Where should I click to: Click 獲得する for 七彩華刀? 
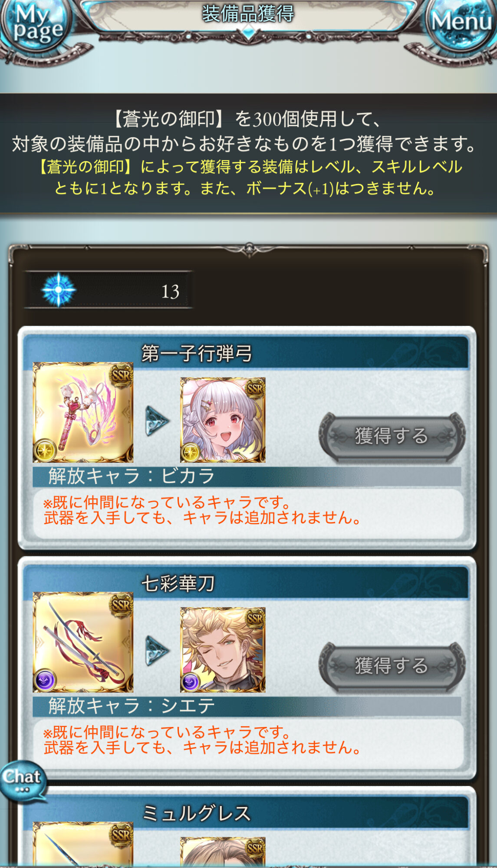pyautogui.click(x=392, y=666)
